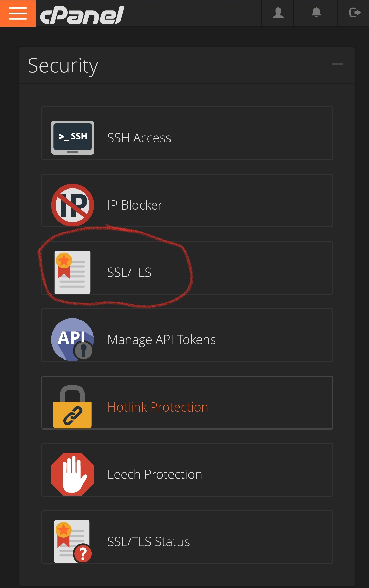The image size is (369, 588).
Task: Open the IP Blocker link
Action: (x=135, y=205)
